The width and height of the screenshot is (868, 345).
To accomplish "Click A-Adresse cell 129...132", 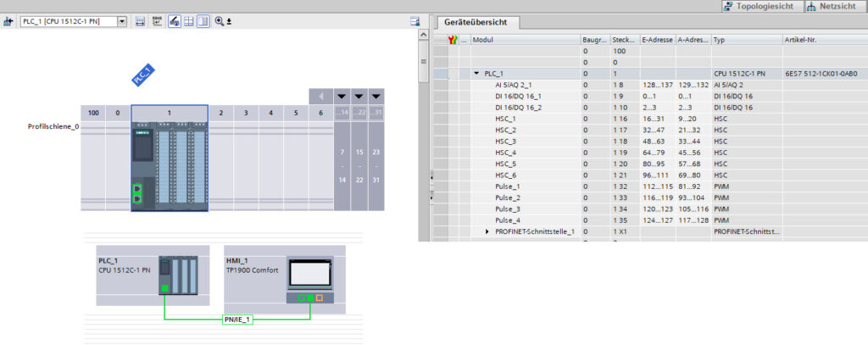I will [693, 85].
